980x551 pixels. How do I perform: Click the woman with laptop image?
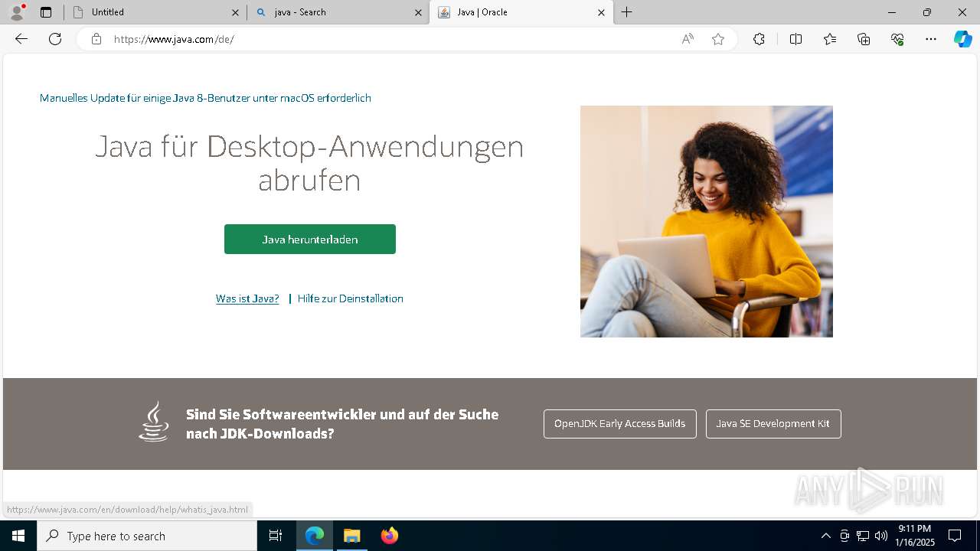tap(707, 222)
